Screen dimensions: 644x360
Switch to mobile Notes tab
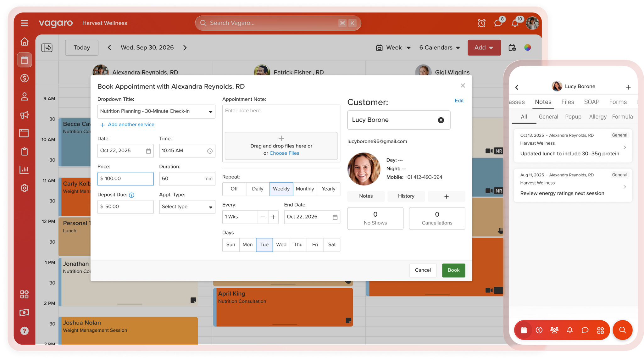pyautogui.click(x=543, y=102)
